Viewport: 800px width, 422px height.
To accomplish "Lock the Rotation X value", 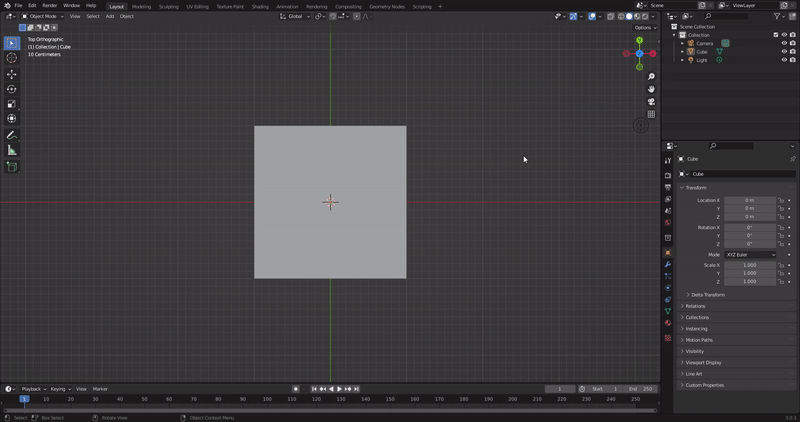I will pyautogui.click(x=781, y=228).
